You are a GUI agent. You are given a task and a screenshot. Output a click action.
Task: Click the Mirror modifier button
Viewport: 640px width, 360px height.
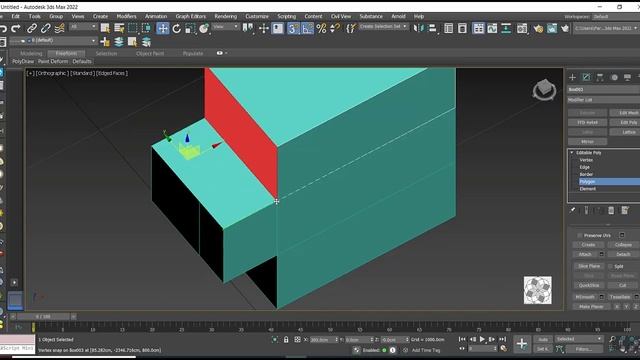tap(587, 142)
